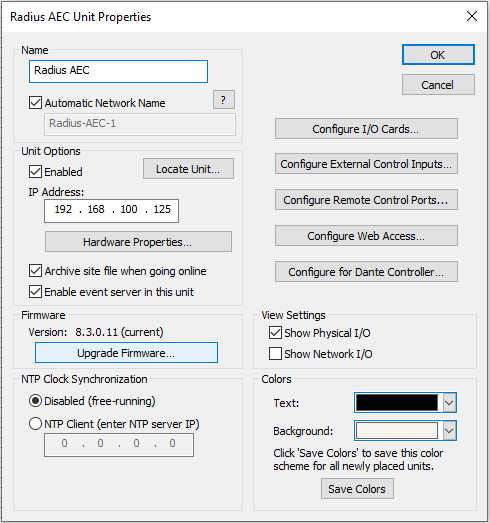Click the Cancel button
This screenshot has height=523, width=490.
[x=438, y=85]
